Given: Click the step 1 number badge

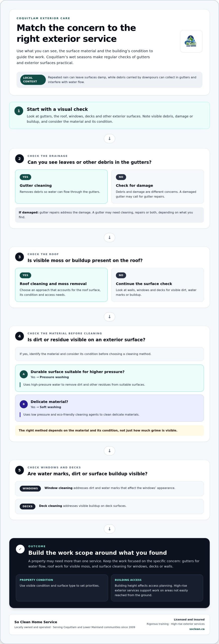Looking at the screenshot, I should pos(19,111).
